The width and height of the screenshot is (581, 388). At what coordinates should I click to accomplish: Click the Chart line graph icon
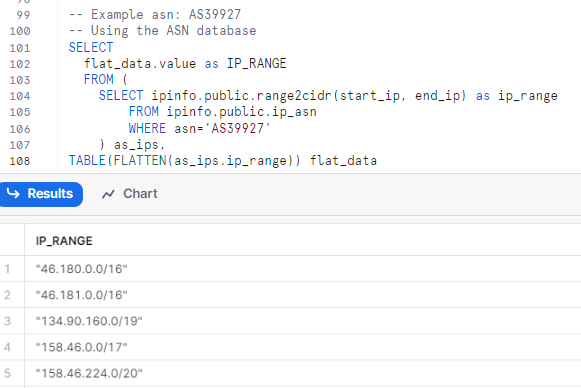108,194
